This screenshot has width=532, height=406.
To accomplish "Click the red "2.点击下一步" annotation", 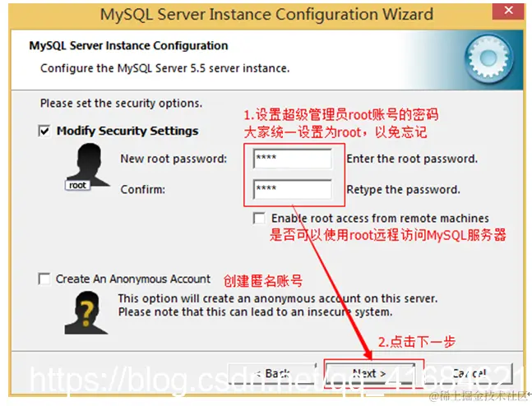I will click(417, 342).
